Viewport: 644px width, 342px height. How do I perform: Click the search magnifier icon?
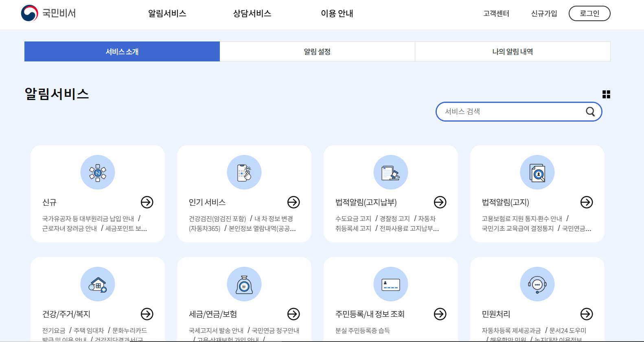point(590,111)
